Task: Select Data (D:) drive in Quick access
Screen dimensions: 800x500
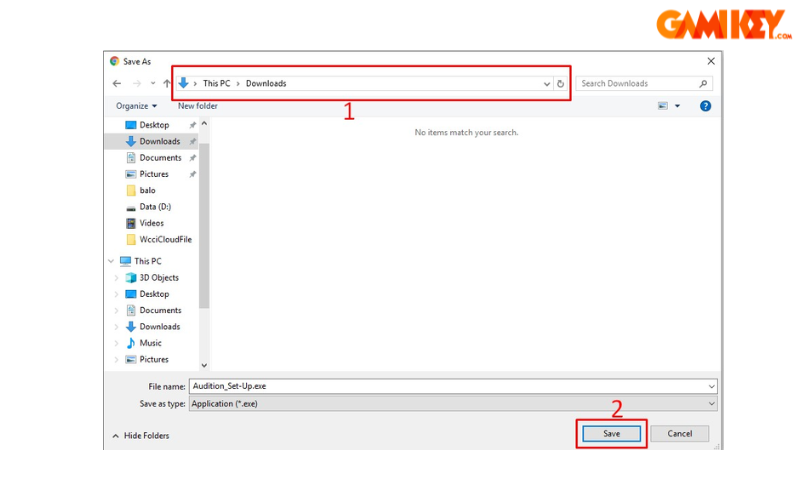Action: 156,207
